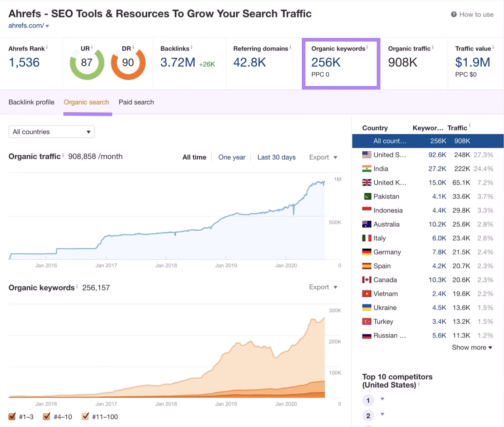Screen dimensions: 504x427
Task: Click info icon beside Organic traffic chart title
Action: [63, 155]
